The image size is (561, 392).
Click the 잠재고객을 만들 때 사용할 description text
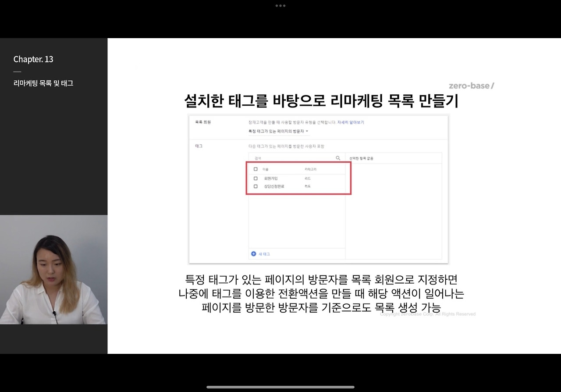pos(292,122)
